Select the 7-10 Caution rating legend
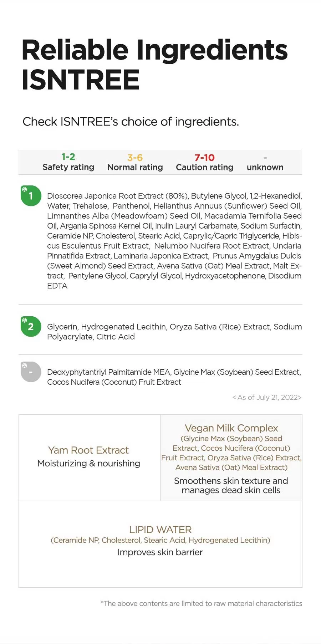The width and height of the screenshot is (321, 644). [x=204, y=163]
